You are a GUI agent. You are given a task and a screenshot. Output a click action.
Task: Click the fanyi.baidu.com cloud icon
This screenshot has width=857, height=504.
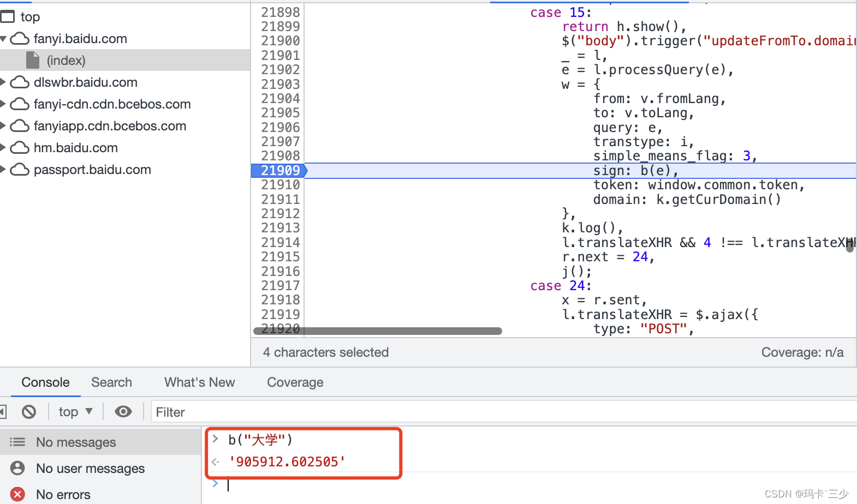pos(20,39)
